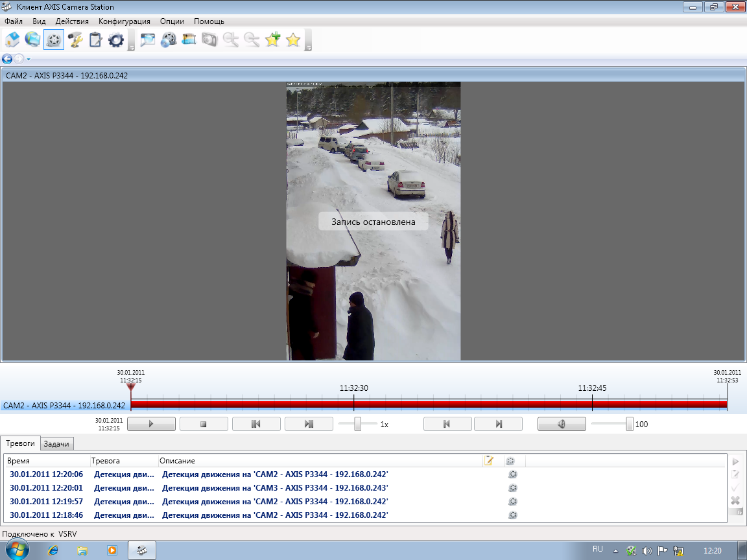Expand the second toolbar overflow arrow after star
Viewport: 747px width, 560px height.
(x=309, y=47)
